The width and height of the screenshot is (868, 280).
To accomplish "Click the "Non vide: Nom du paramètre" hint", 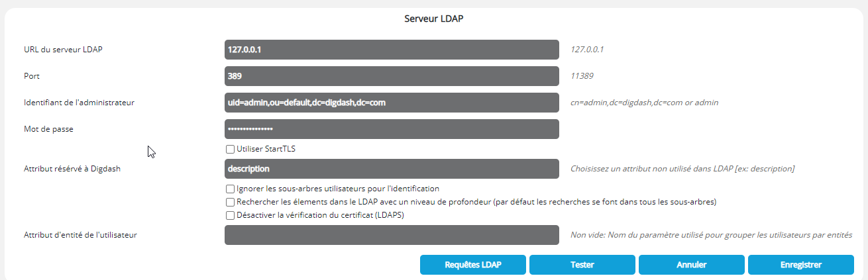I will (x=711, y=235).
